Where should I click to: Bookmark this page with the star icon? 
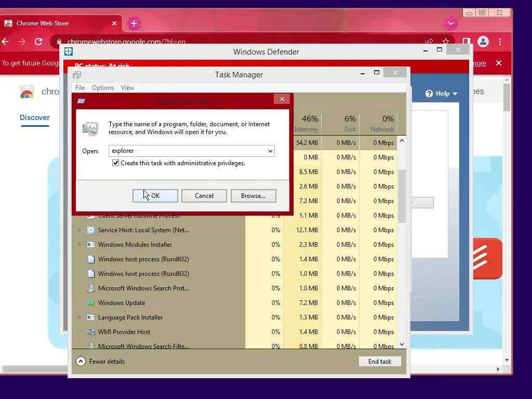[x=446, y=42]
